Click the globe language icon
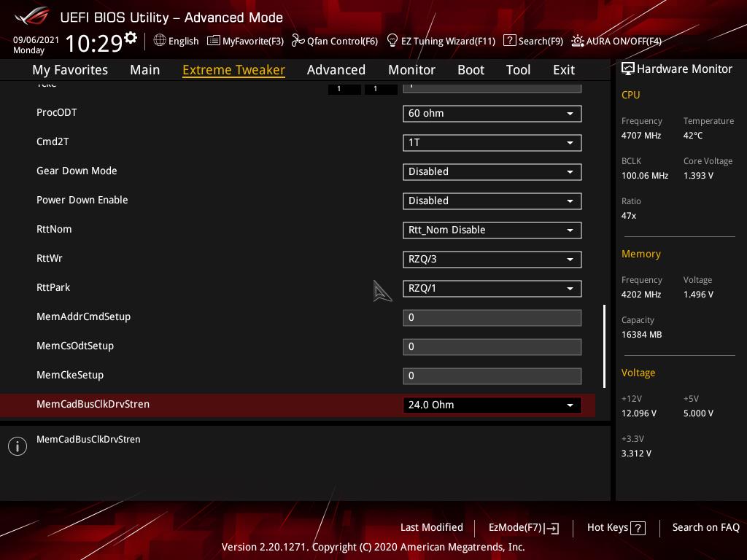This screenshot has width=747, height=560. click(160, 40)
